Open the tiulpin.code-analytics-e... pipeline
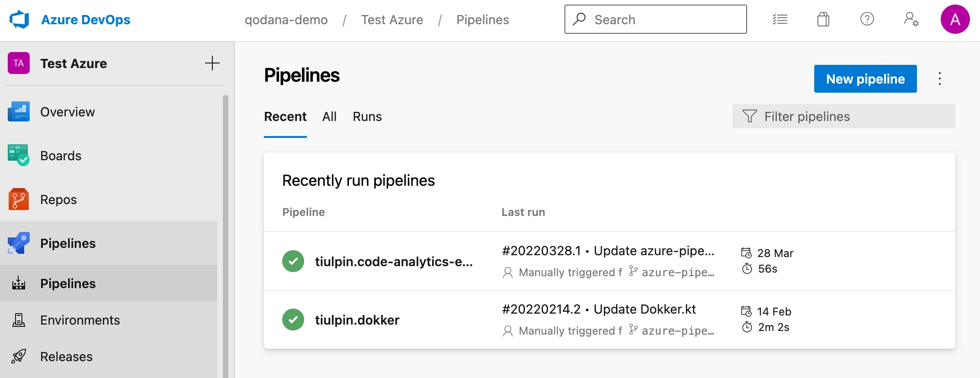The image size is (980, 378). tap(394, 262)
